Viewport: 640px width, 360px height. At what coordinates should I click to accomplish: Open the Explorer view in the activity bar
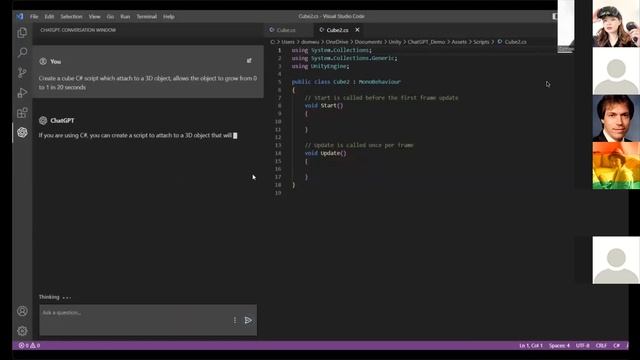[x=22, y=33]
